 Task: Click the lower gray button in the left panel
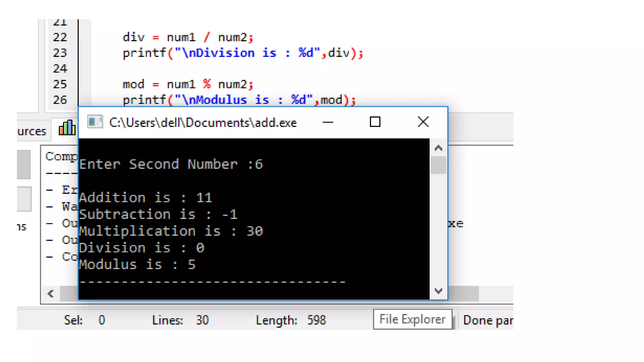pyautogui.click(x=24, y=199)
